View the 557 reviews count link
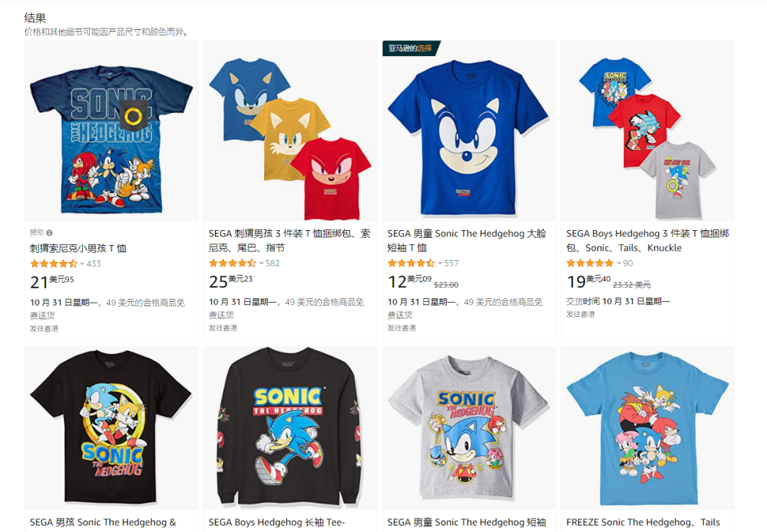This screenshot has height=532, width=767. click(x=452, y=264)
